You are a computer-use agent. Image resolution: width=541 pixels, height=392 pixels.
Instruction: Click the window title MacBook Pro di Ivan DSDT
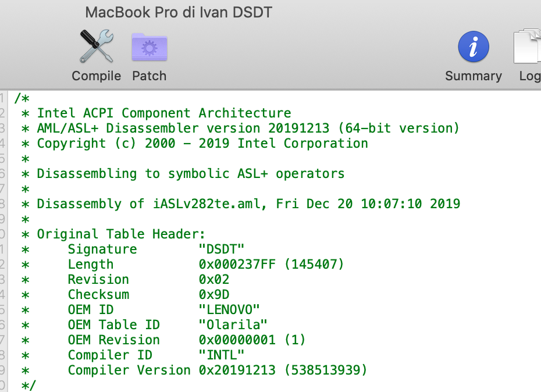[x=179, y=12]
